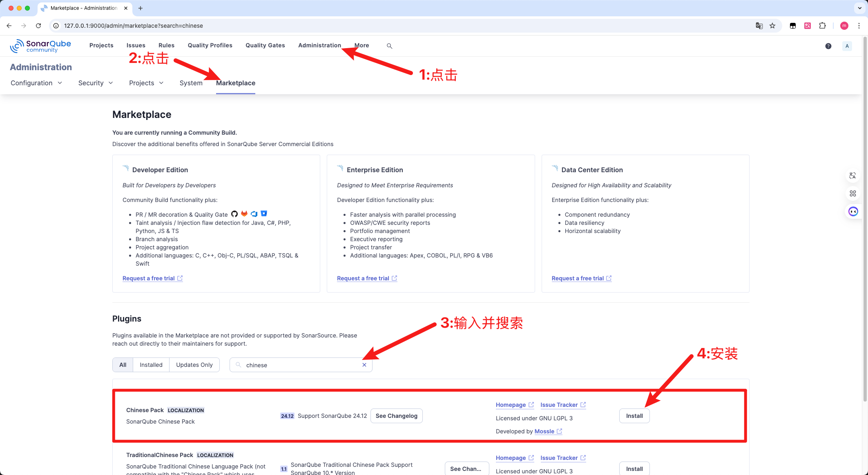
Task: Clear the chinese search with X icon
Action: coord(364,365)
